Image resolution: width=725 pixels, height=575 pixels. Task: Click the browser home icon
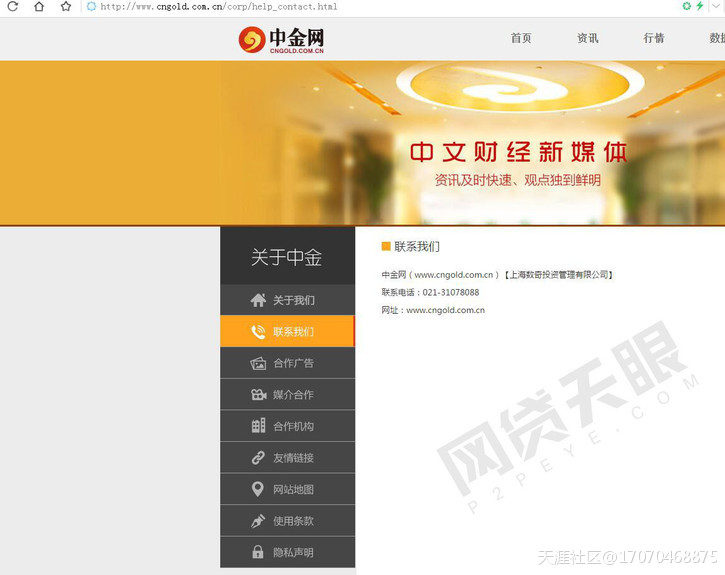point(39,6)
